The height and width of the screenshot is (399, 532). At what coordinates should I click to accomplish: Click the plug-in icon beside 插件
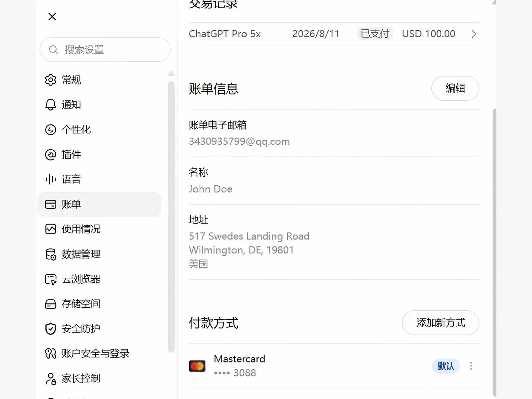point(51,155)
